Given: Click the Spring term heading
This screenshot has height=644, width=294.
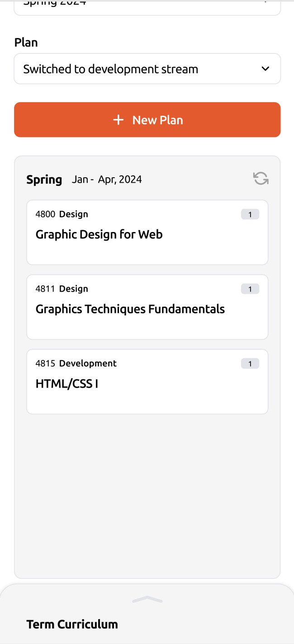Looking at the screenshot, I should (x=44, y=180).
